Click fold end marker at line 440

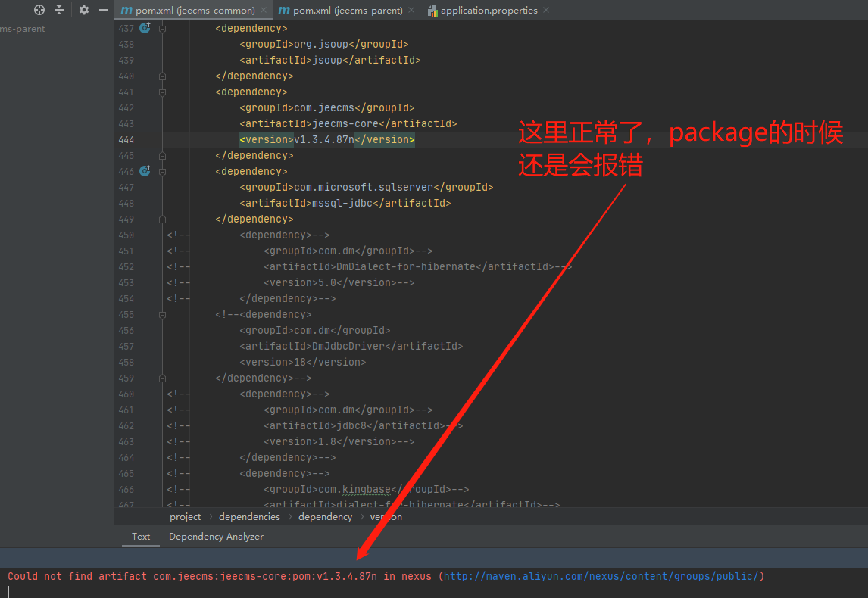tap(163, 76)
